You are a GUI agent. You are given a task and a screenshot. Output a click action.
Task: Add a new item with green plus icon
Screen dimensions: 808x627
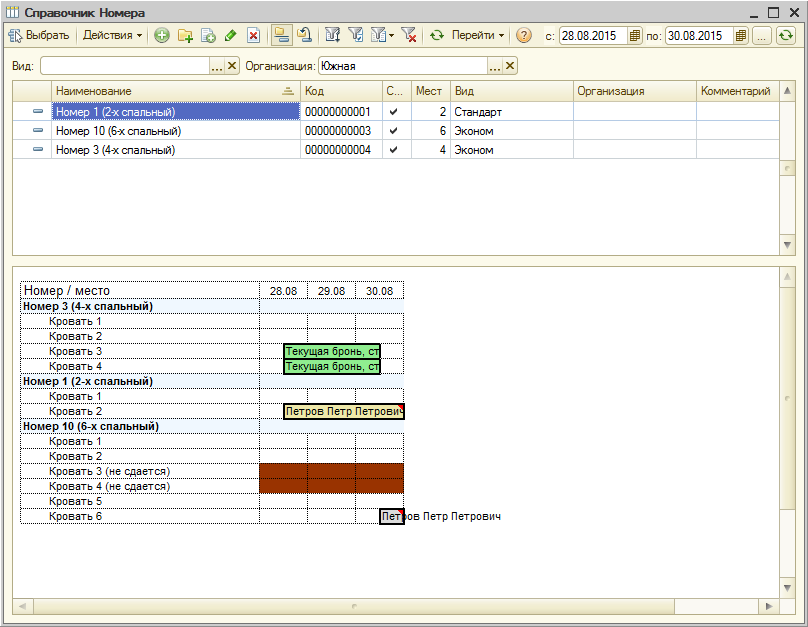[162, 35]
